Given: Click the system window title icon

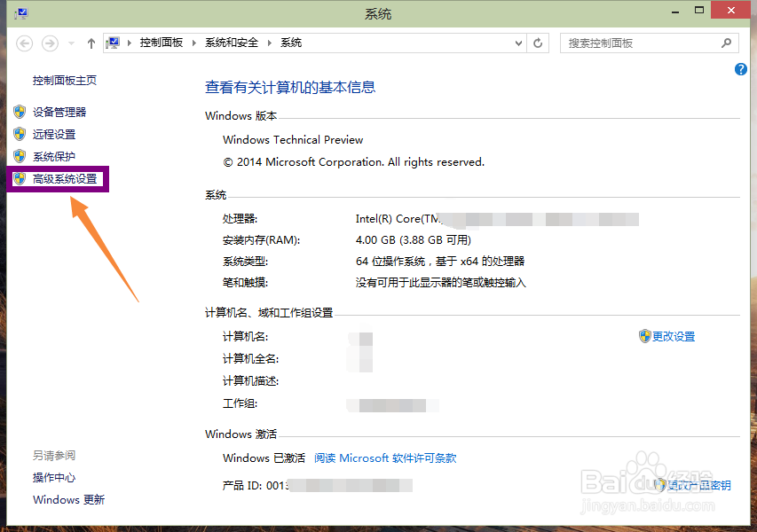Looking at the screenshot, I should point(21,13).
